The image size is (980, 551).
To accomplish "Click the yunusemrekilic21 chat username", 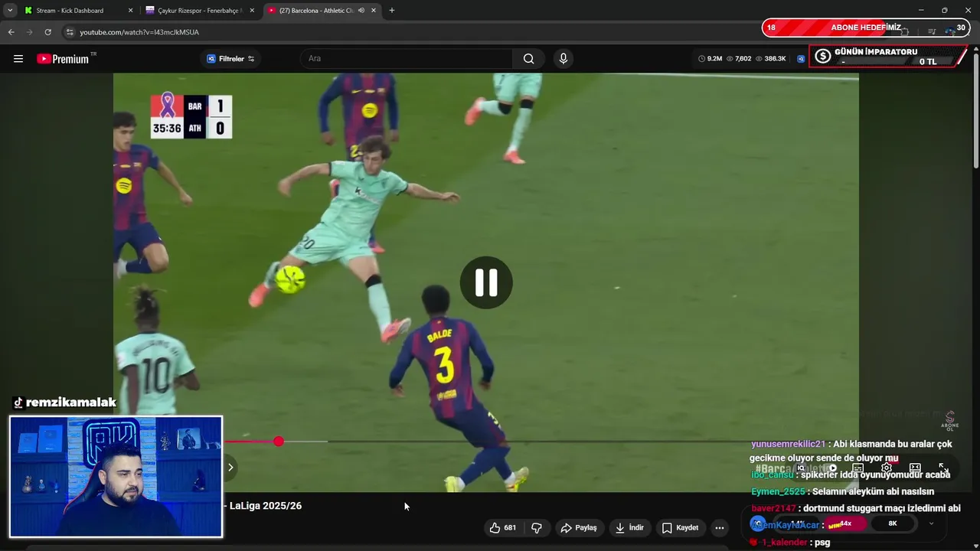I will (789, 444).
